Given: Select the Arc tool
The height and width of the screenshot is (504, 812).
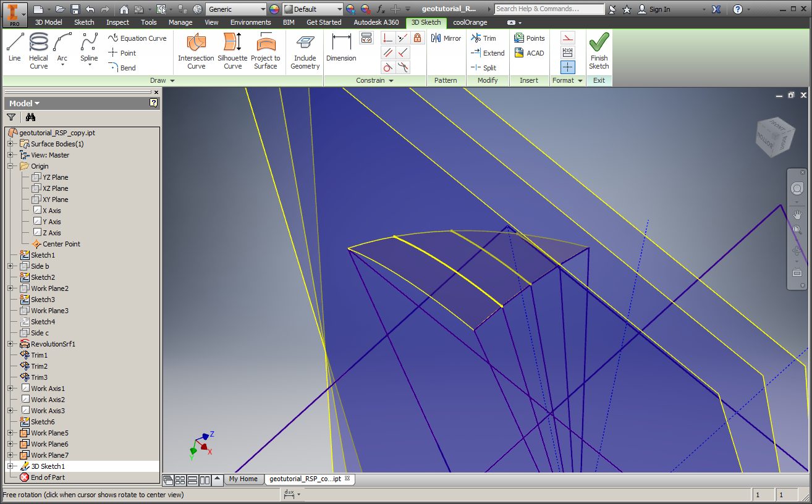Looking at the screenshot, I should pyautogui.click(x=62, y=49).
